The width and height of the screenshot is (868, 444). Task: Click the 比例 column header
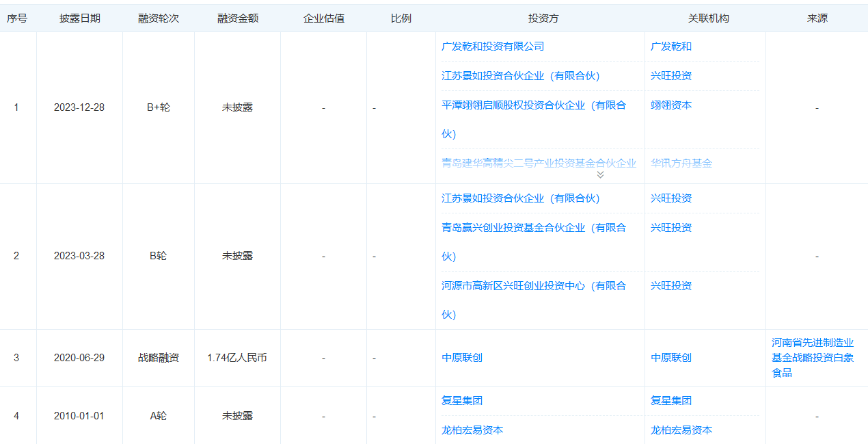(401, 18)
